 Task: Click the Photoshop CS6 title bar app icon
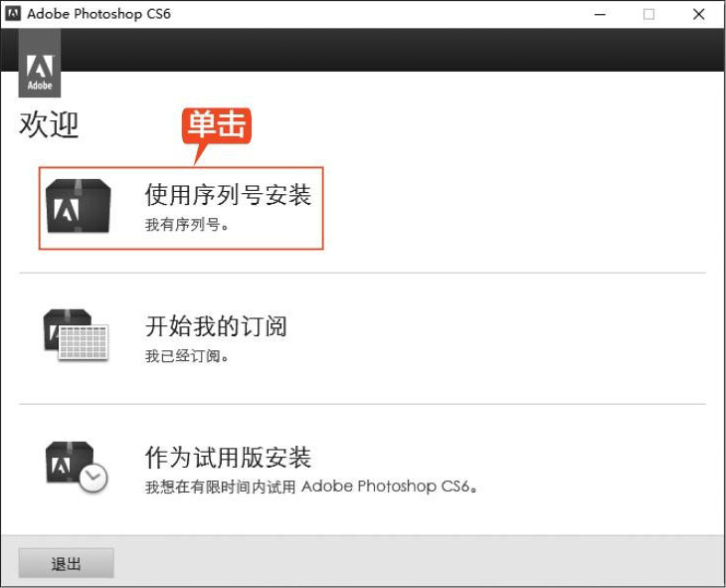coord(13,14)
